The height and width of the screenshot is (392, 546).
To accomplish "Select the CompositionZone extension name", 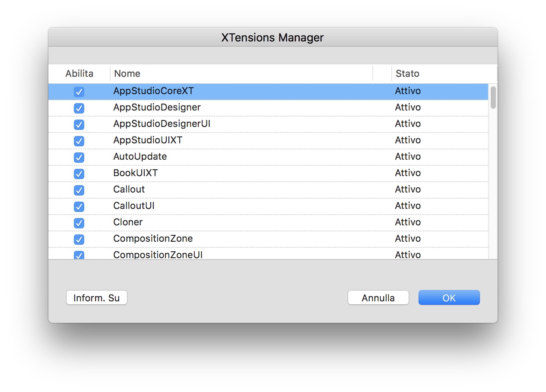I will coord(153,238).
